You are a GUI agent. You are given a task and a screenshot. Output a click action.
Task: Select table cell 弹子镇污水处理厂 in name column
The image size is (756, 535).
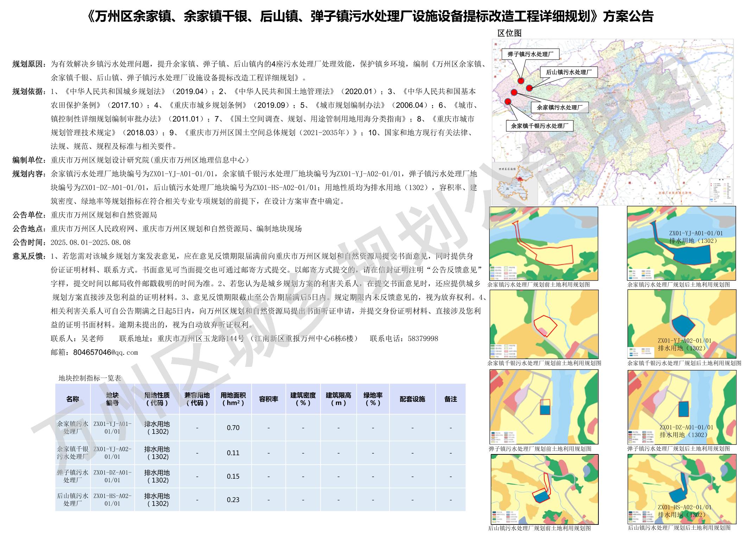coord(73,476)
